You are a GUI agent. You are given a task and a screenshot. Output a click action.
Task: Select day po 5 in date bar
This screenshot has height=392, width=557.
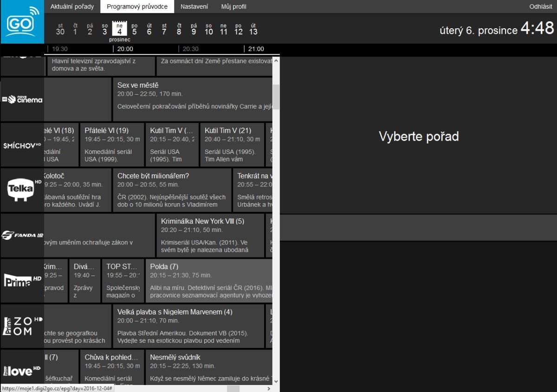tap(134, 28)
